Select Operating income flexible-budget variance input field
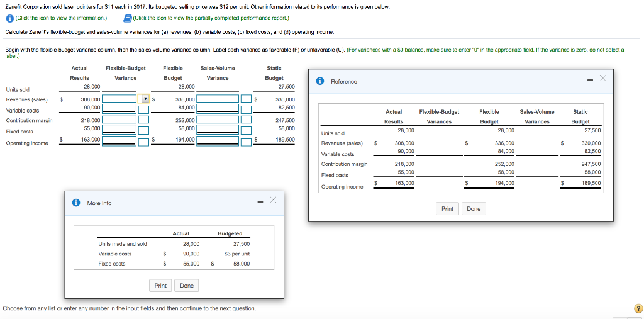Image resolution: width=644 pixels, height=319 pixels. coord(119,142)
